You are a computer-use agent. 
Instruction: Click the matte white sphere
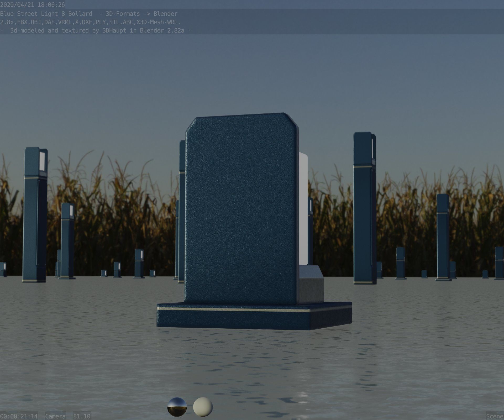(x=203, y=407)
